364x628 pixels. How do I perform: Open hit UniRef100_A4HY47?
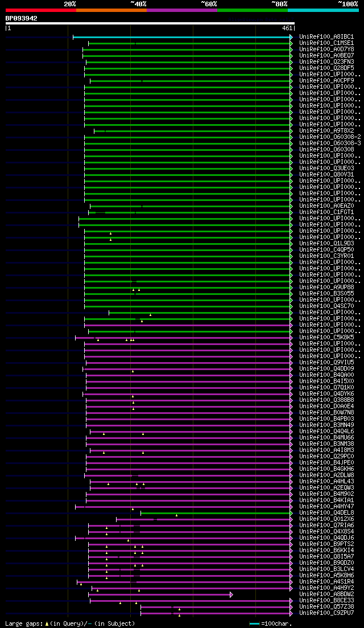(x=326, y=507)
